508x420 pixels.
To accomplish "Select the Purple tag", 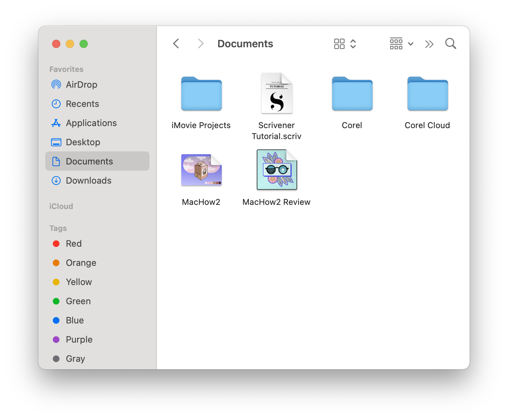I will (x=79, y=339).
